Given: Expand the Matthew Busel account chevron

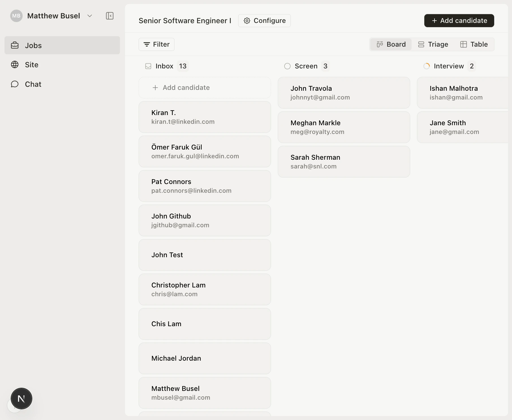Looking at the screenshot, I should click(x=90, y=16).
